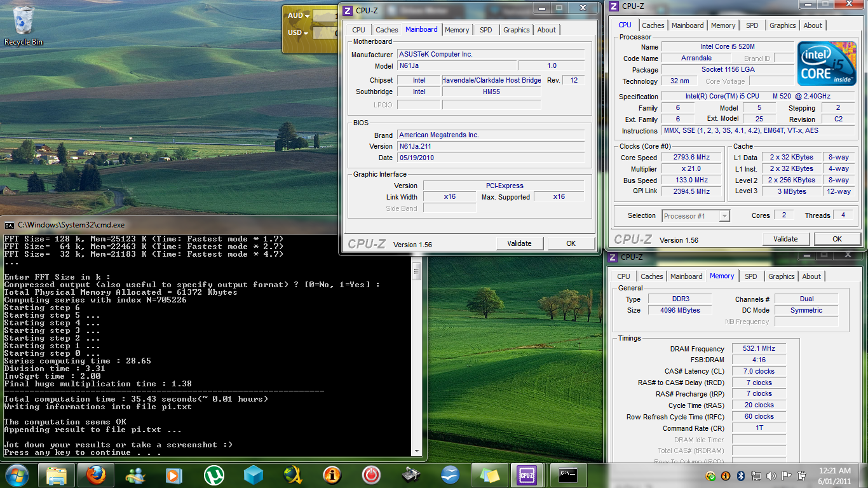Image resolution: width=868 pixels, height=488 pixels.
Task: Open About tab in processor CPU-Z window
Action: click(813, 25)
